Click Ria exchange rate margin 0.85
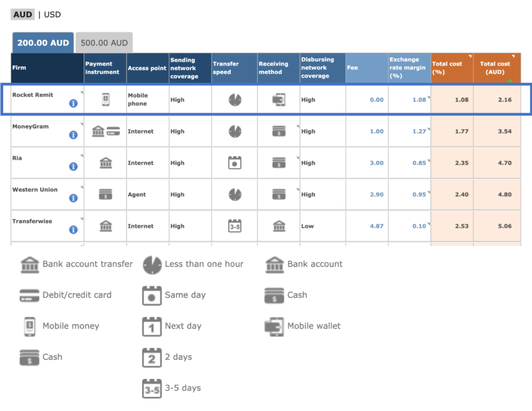This screenshot has width=532, height=411. point(419,162)
